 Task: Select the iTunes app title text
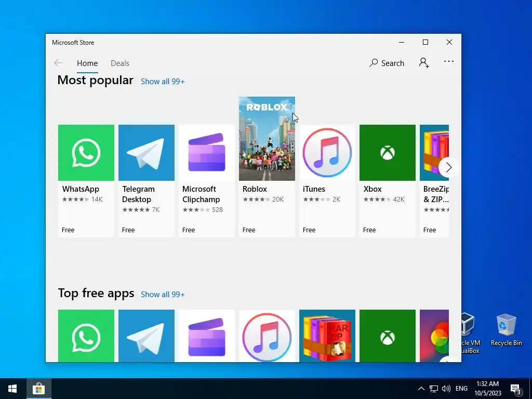314,189
